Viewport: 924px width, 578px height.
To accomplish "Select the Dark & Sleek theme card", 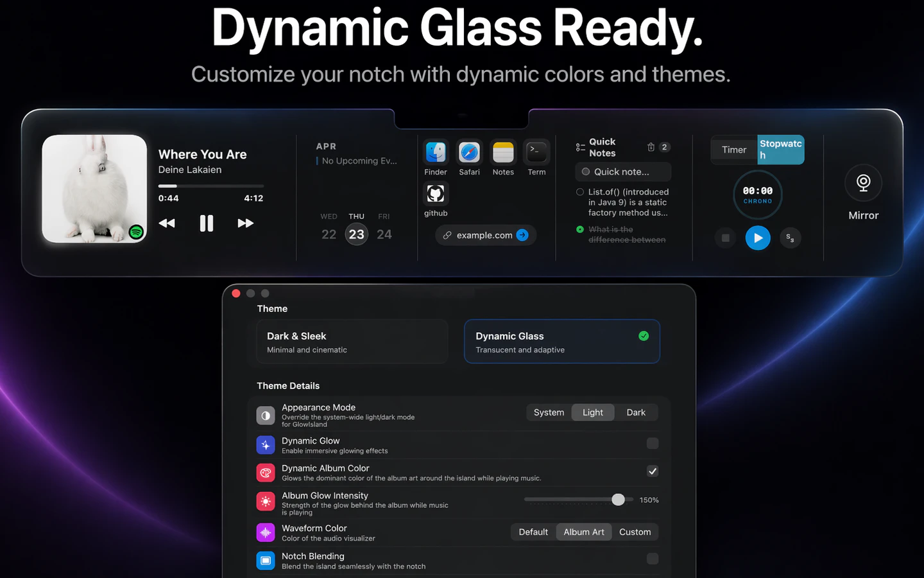I will tap(352, 342).
